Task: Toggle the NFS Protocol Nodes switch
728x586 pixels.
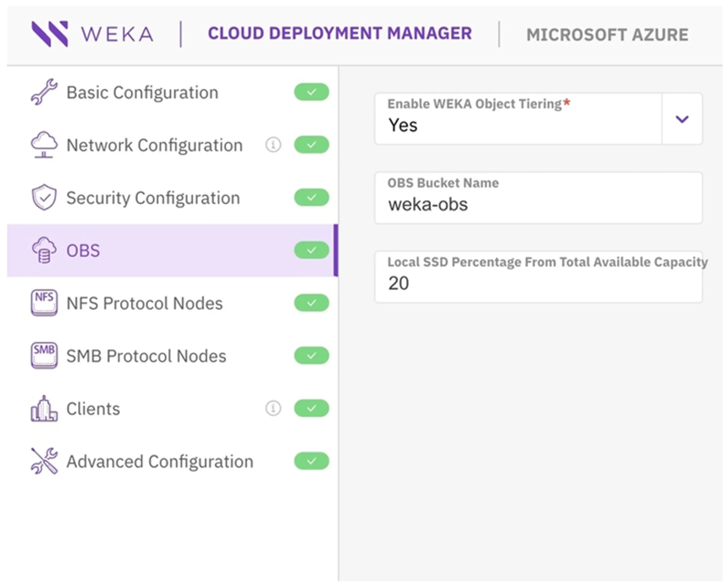Action: point(311,303)
